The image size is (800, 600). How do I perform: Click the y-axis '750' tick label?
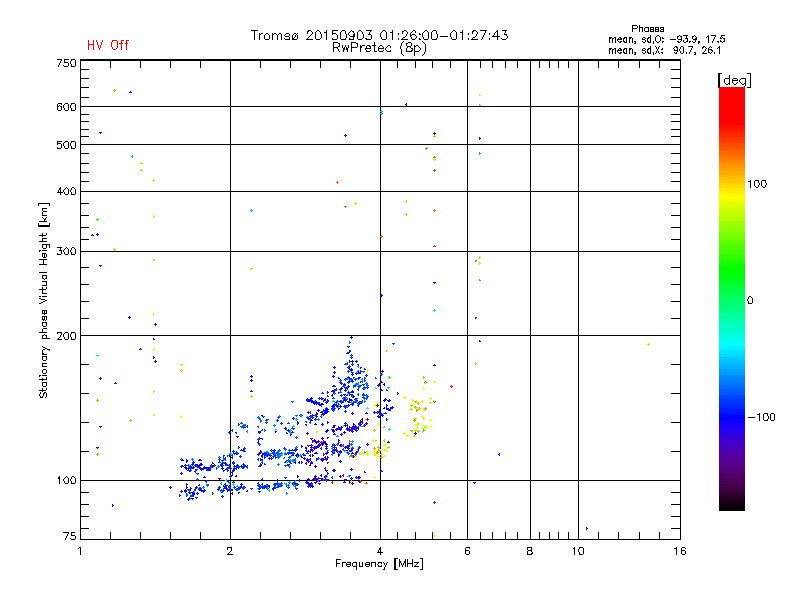(x=66, y=63)
